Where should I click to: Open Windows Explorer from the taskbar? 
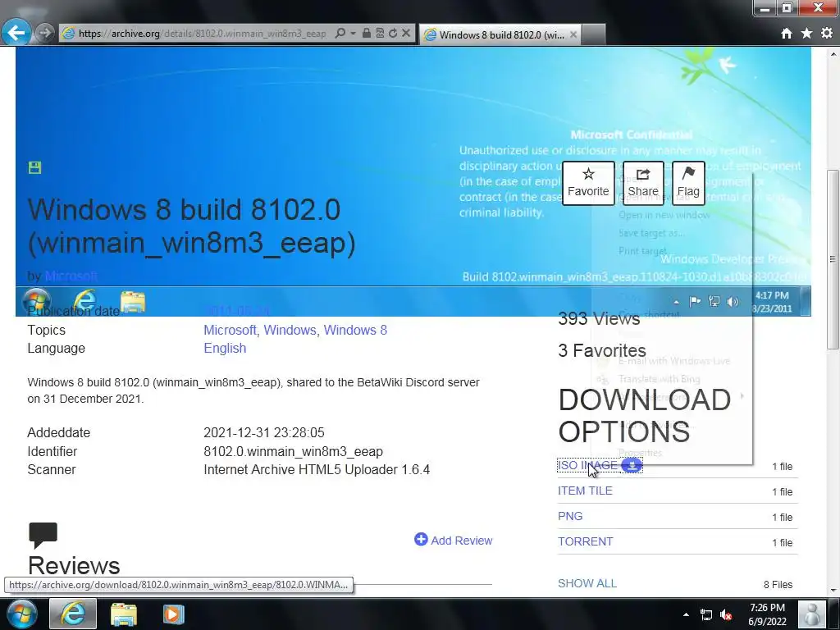124,614
